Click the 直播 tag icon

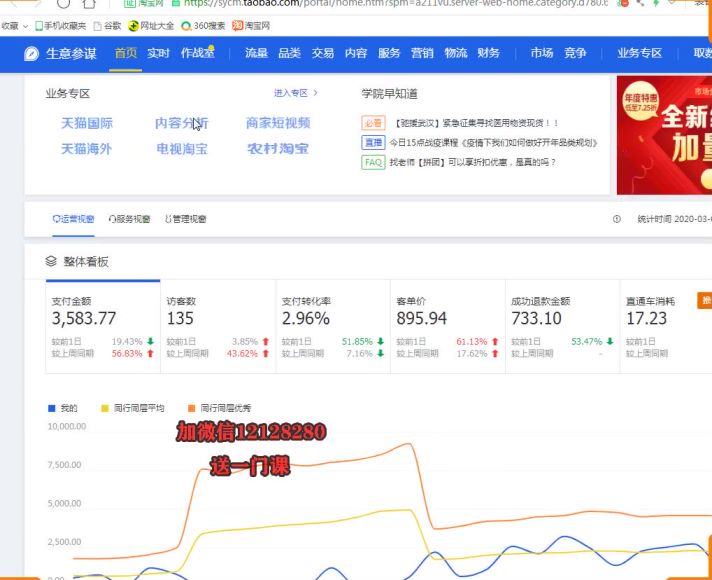pyautogui.click(x=373, y=143)
